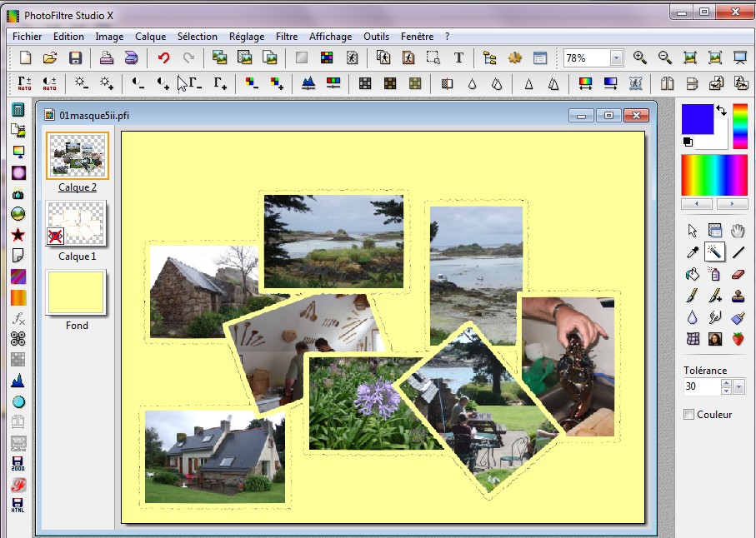The height and width of the screenshot is (538, 756).
Task: Select the Fond layer thumbnail
Action: click(x=77, y=292)
